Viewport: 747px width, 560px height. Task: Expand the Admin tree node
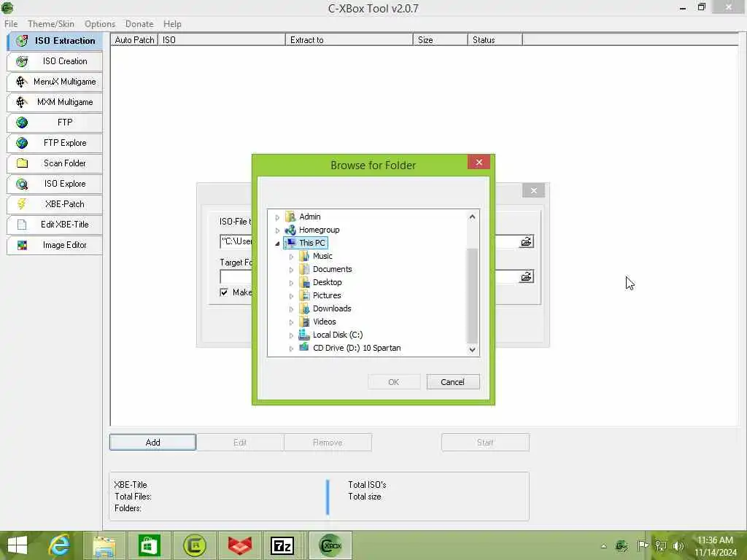point(277,217)
